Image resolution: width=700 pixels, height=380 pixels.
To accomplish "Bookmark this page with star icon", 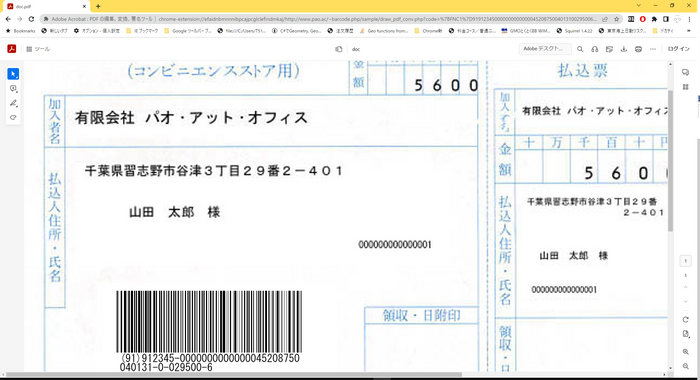I will 617,19.
